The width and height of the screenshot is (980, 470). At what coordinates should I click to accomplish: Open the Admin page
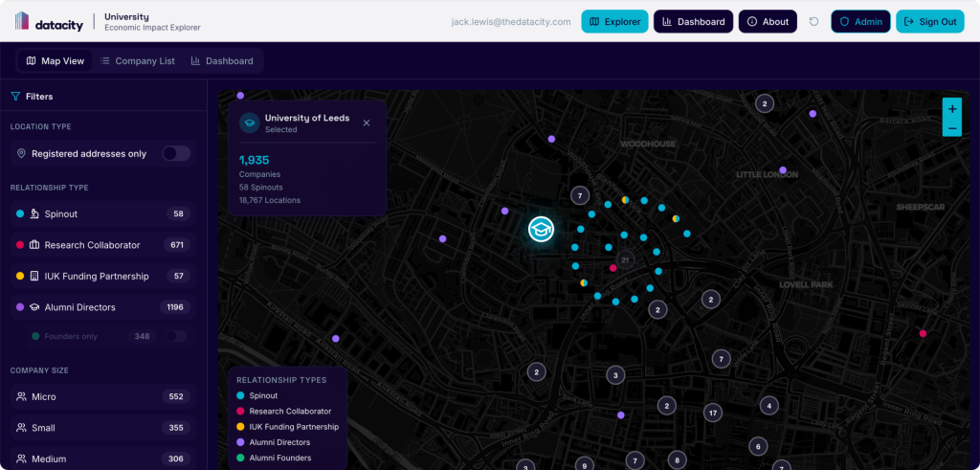(859, 22)
